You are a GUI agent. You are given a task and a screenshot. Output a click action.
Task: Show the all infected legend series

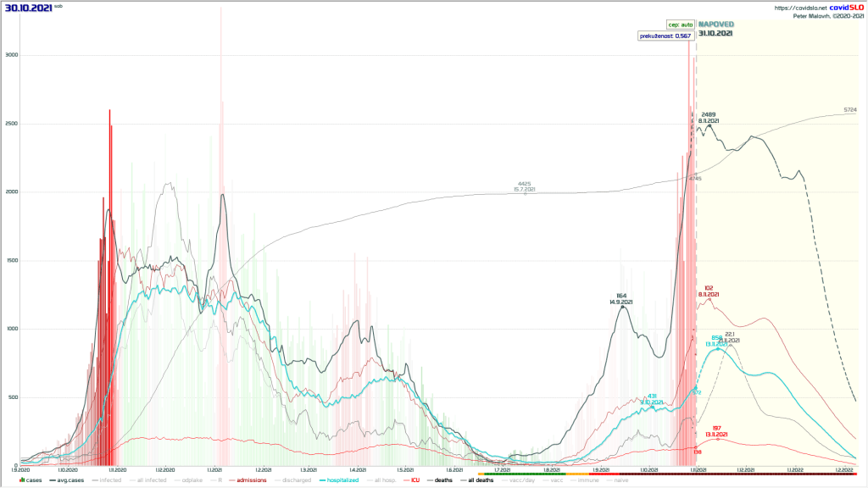click(x=149, y=480)
